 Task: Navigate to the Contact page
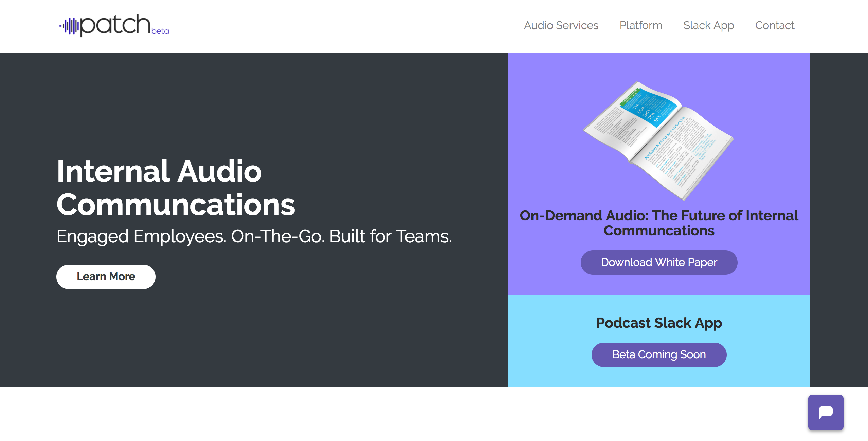[x=775, y=25]
